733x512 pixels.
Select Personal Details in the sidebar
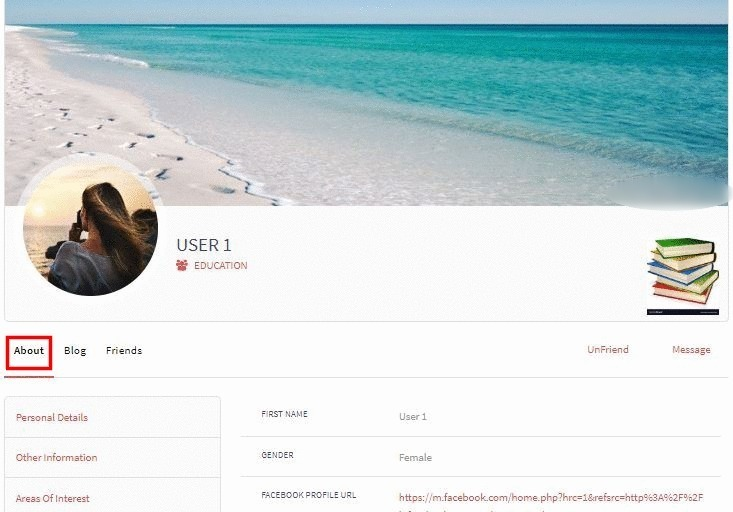tap(112, 417)
